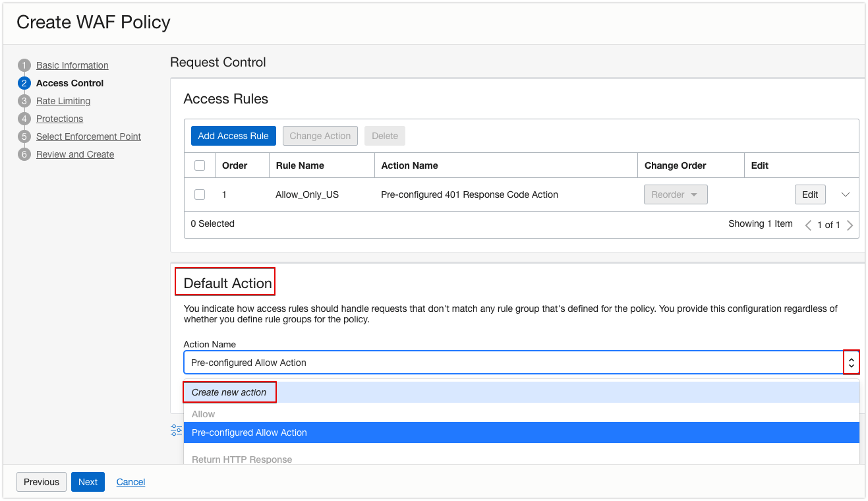
Task: Toggle the select-all checkbox in the Access Rules header
Action: pos(200,165)
